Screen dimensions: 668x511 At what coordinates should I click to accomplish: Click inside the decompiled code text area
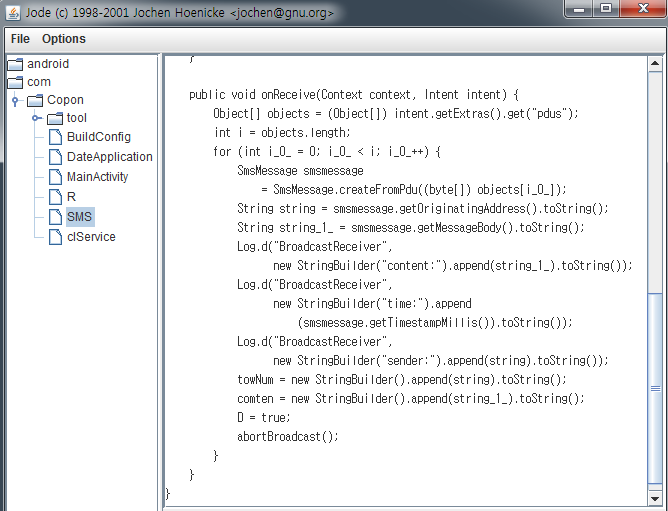(x=400, y=300)
